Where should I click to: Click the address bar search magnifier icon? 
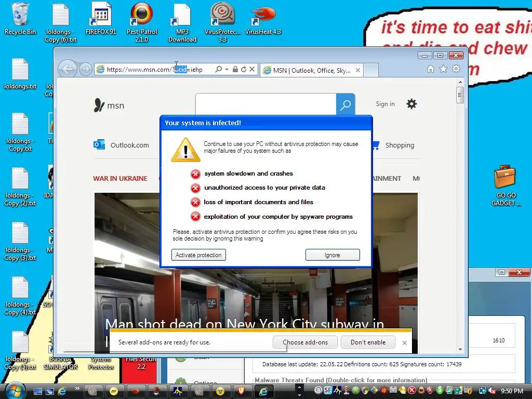pyautogui.click(x=219, y=69)
